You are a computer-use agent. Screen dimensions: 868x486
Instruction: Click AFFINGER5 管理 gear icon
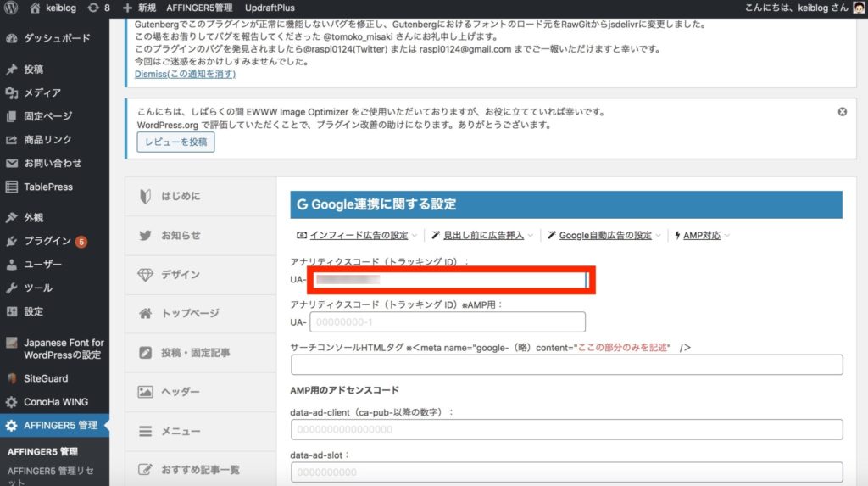coord(12,426)
